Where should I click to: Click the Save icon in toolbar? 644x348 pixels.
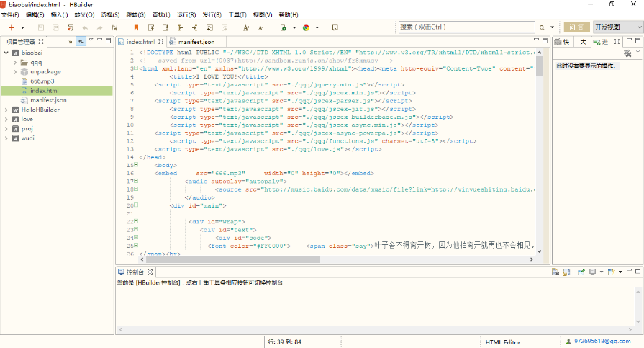pyautogui.click(x=41, y=27)
